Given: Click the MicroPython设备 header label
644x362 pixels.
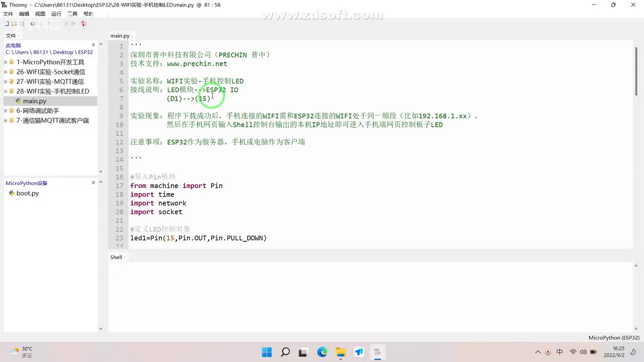Looking at the screenshot, I should 26,183.
